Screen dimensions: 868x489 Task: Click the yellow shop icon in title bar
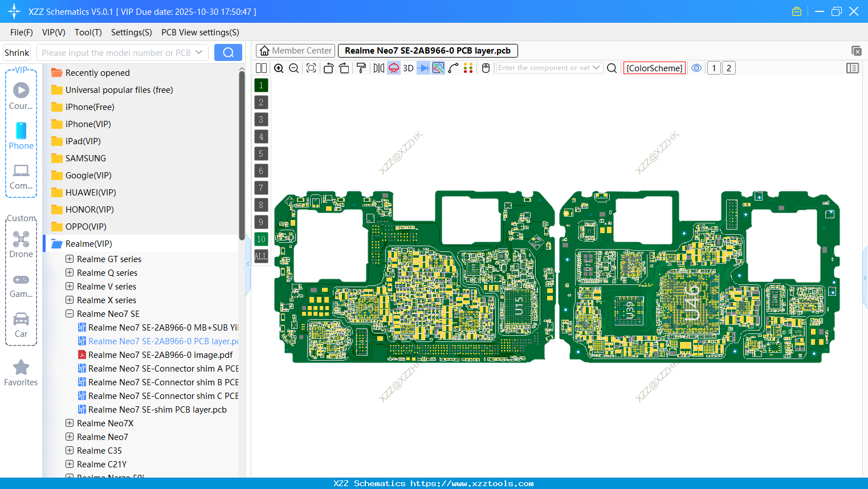(797, 11)
